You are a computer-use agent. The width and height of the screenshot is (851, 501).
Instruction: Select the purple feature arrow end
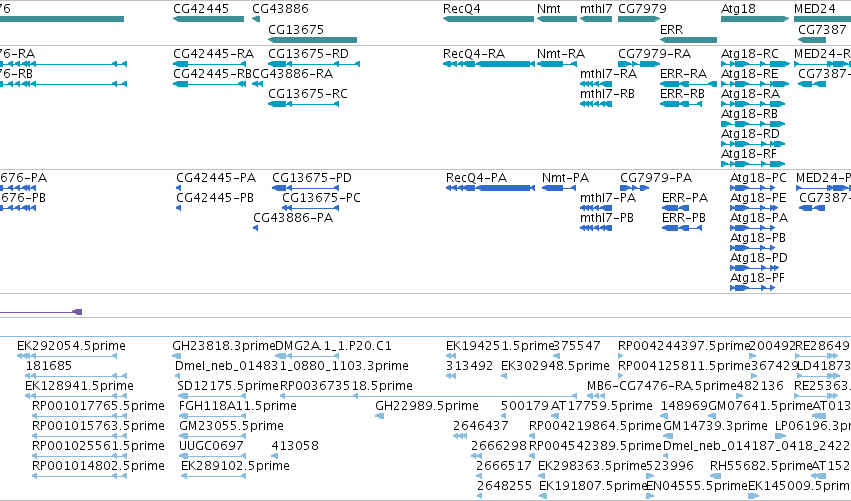coord(78,312)
